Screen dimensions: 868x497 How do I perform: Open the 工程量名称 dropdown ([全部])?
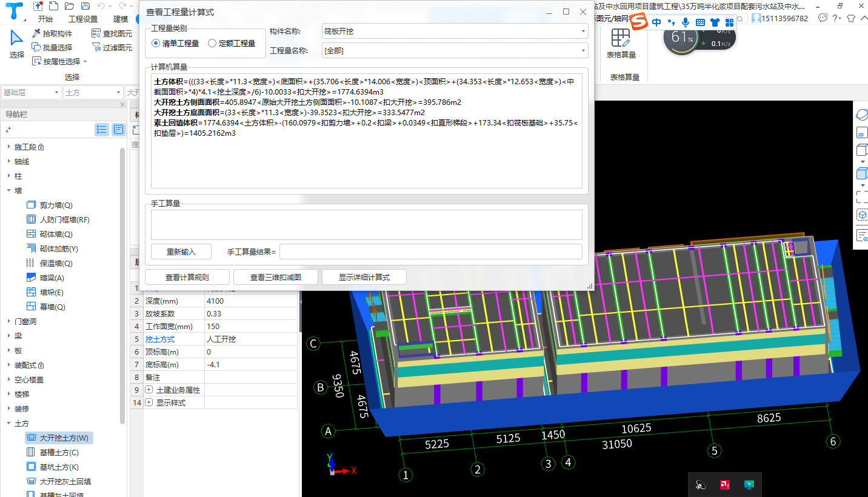point(455,50)
